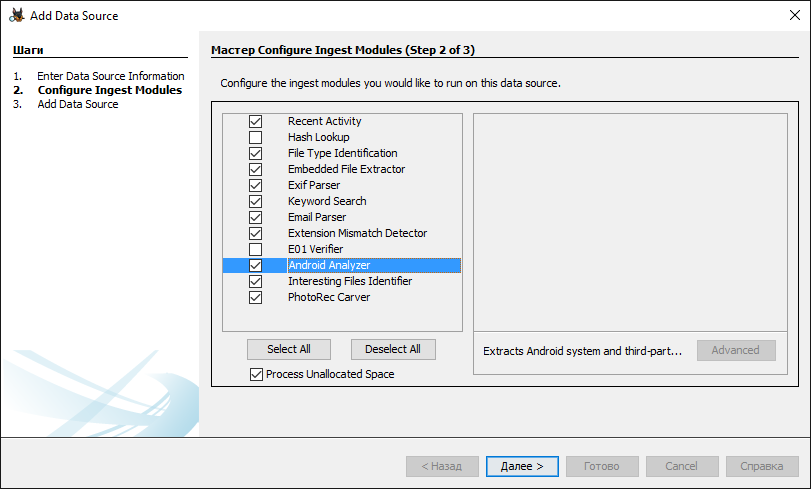Click the Select All button
Image resolution: width=811 pixels, height=489 pixels.
289,349
